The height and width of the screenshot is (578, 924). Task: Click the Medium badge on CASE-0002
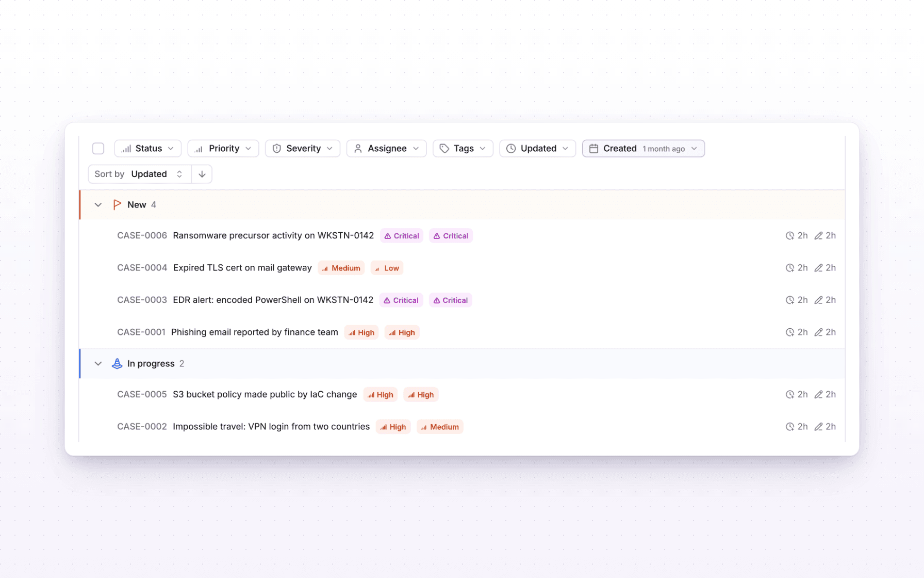pyautogui.click(x=440, y=427)
